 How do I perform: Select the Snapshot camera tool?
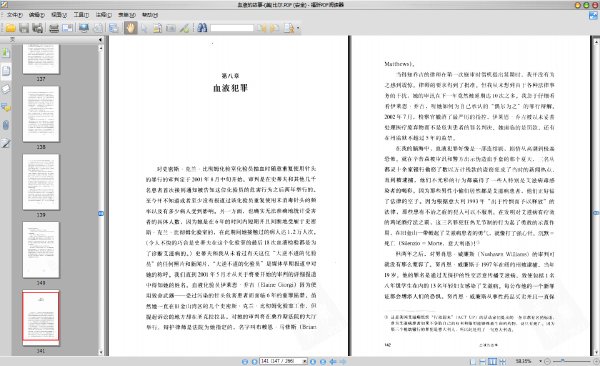[171, 28]
